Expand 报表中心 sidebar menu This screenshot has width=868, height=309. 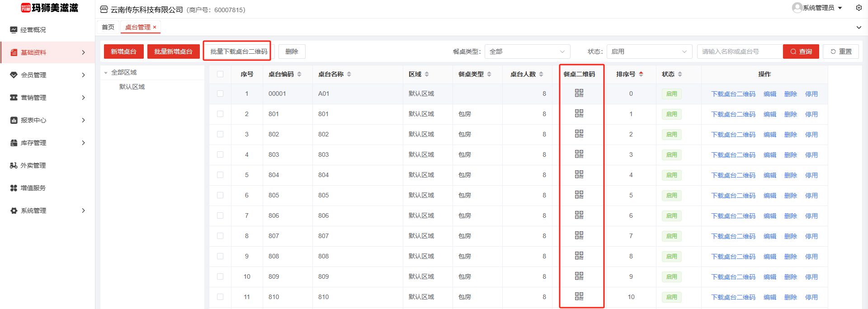[47, 120]
